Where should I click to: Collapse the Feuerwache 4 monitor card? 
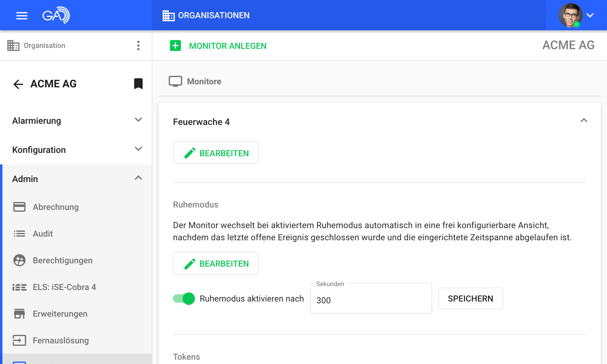(584, 121)
